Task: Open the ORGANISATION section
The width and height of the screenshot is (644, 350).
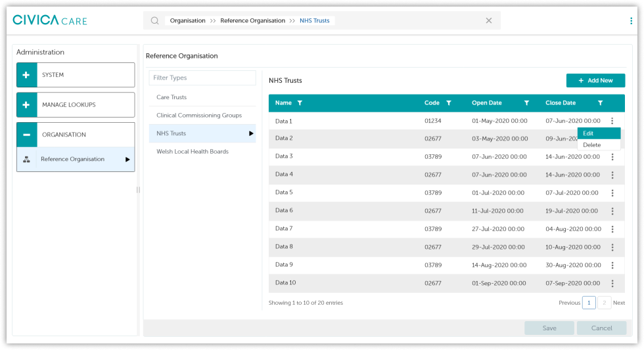Action: pyautogui.click(x=76, y=135)
